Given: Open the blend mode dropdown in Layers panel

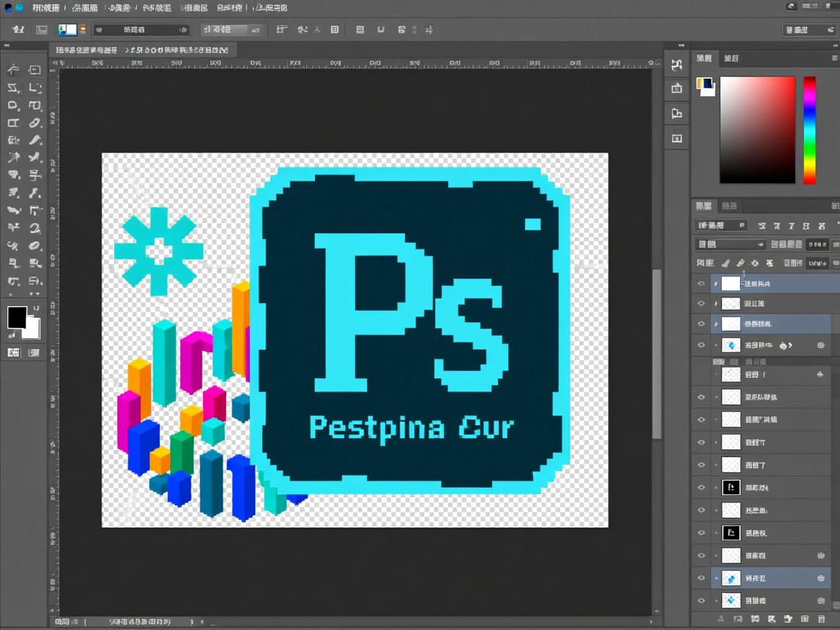Looking at the screenshot, I should coord(730,244).
